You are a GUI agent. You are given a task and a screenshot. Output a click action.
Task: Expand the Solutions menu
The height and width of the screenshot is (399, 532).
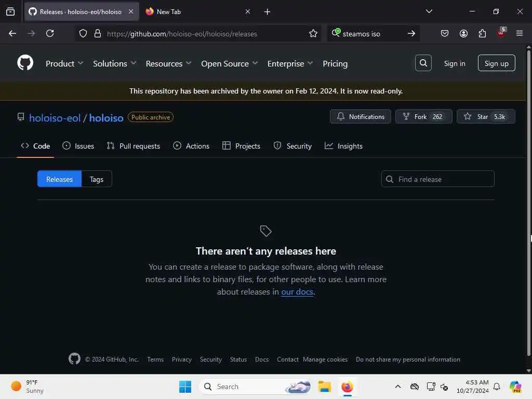point(115,63)
